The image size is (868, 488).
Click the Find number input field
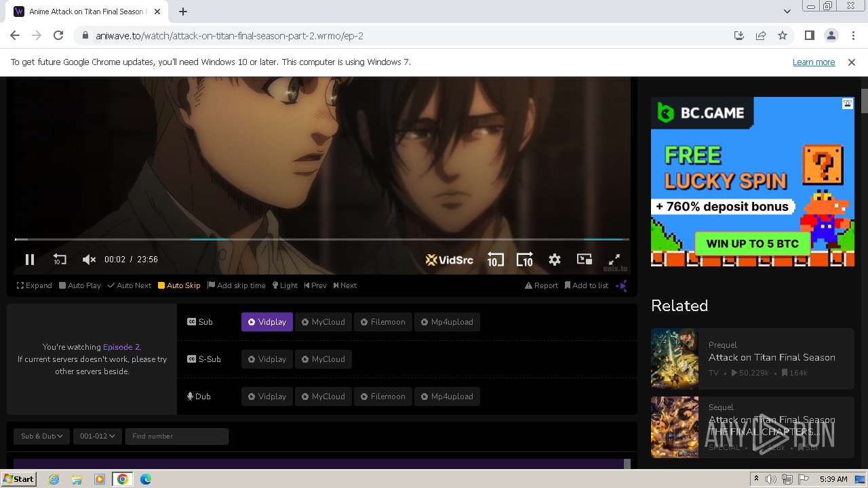(177, 436)
